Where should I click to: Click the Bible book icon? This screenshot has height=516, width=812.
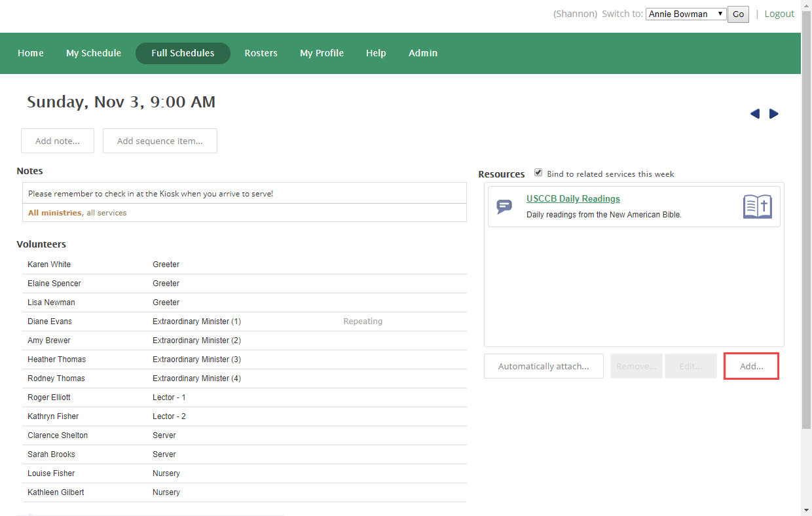[758, 207]
